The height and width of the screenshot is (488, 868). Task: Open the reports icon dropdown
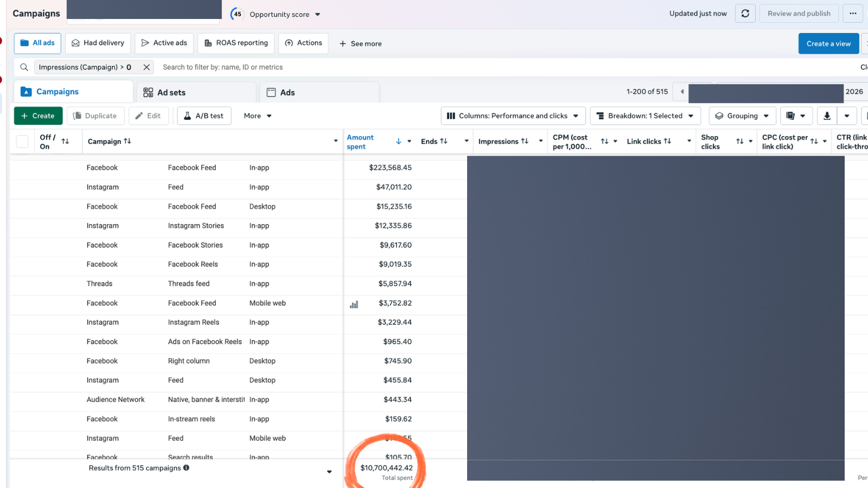point(796,116)
